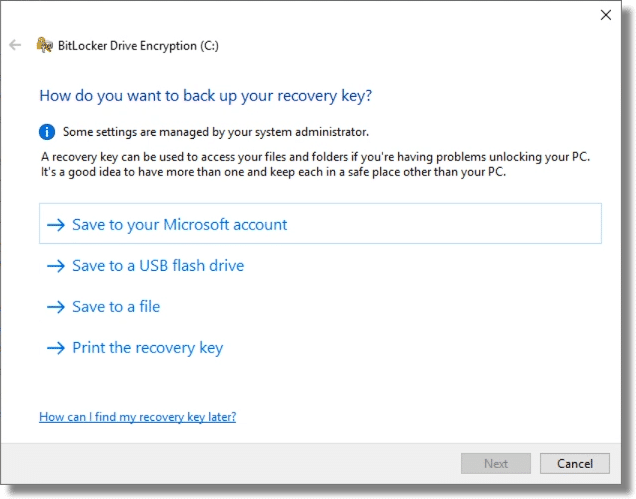Click the recovery key description paragraph
This screenshot has width=636, height=499.
315,164
